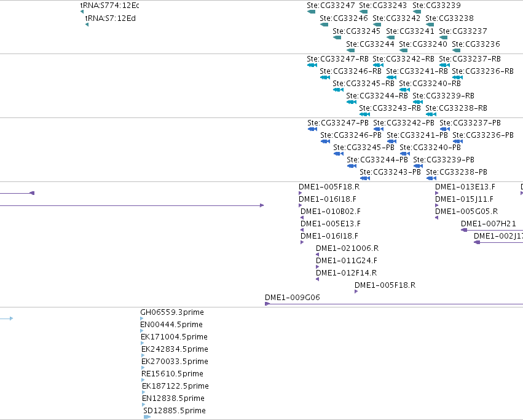
Task: Open gene Ste:CG33245 label
Action: pos(356,31)
